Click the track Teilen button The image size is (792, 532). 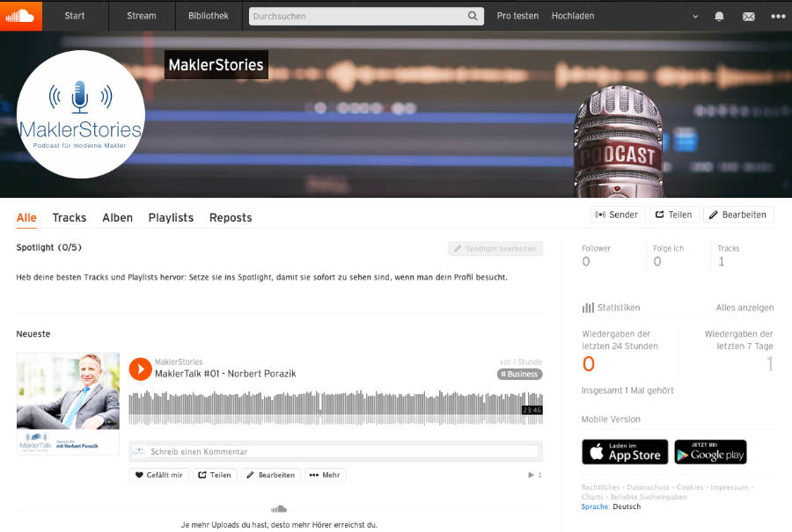(x=215, y=475)
